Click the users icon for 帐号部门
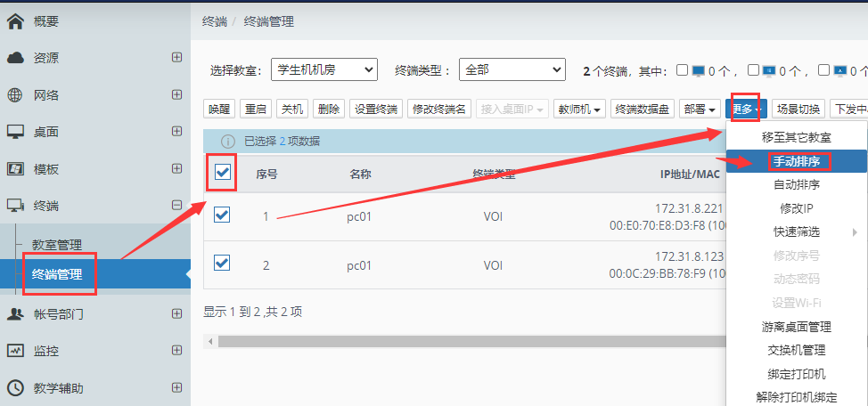 click(15, 313)
